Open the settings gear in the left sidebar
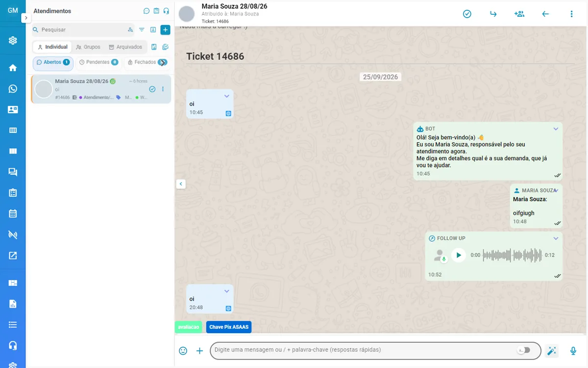Viewport: 588px width, 368px height. click(13, 40)
